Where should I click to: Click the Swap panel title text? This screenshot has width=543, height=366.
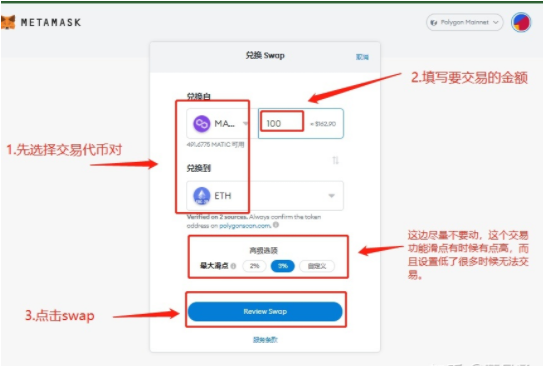coord(265,55)
